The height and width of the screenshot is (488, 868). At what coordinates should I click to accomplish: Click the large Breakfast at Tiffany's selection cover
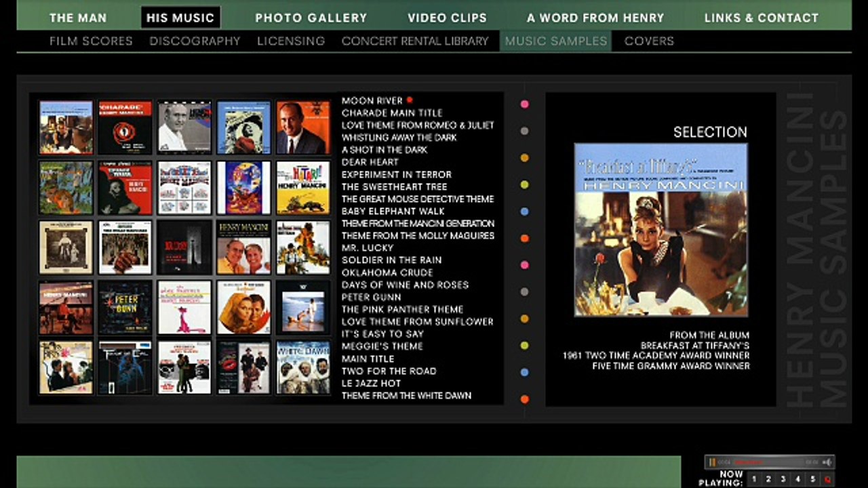tap(661, 229)
